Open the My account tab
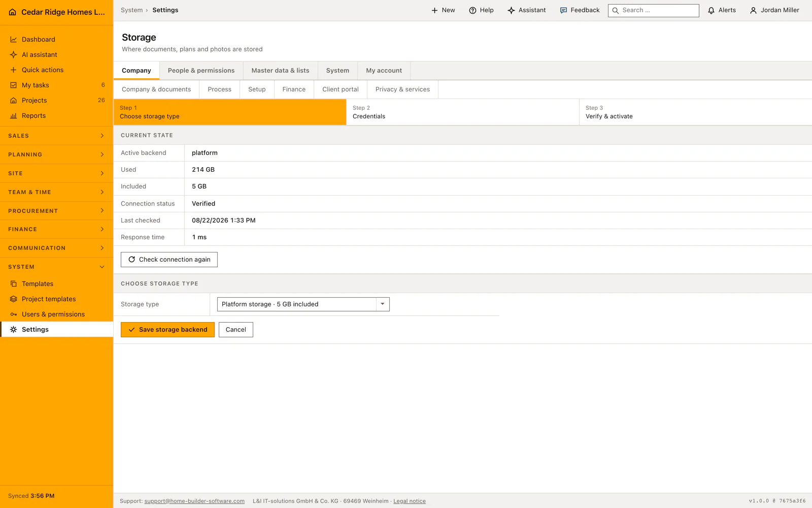 click(384, 71)
